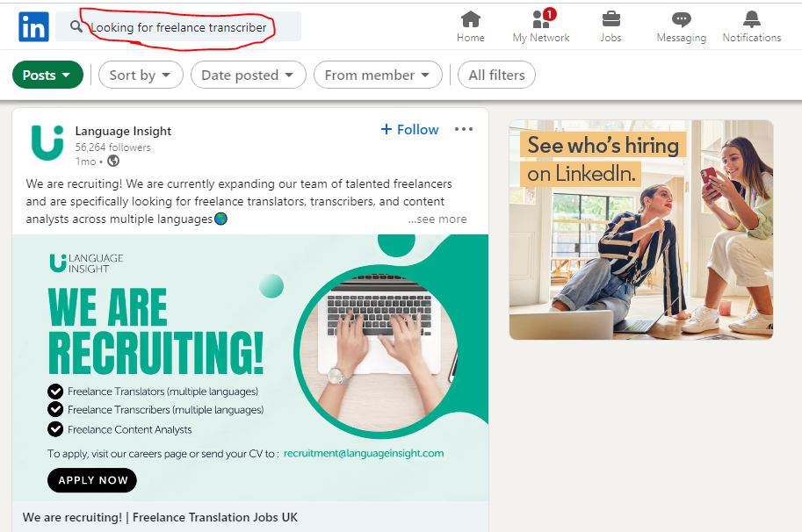
Task: Open the post's three-dot options menu
Action: click(464, 129)
